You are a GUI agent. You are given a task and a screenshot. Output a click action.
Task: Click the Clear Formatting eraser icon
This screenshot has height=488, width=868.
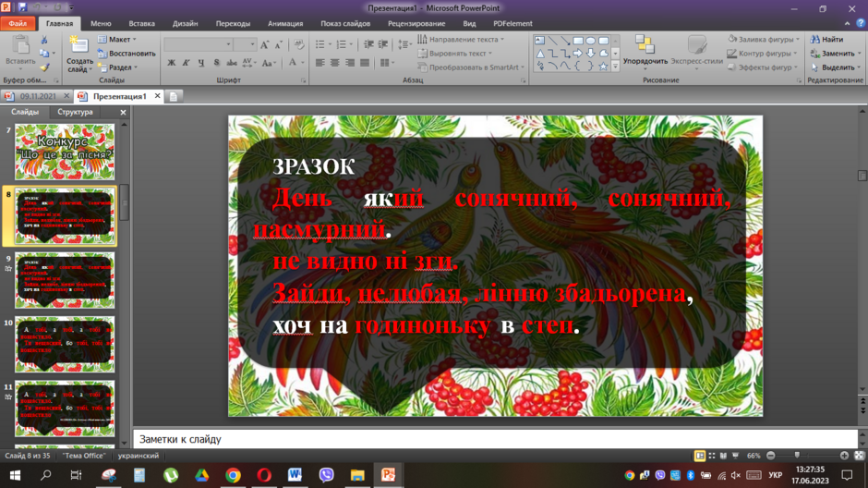299,44
